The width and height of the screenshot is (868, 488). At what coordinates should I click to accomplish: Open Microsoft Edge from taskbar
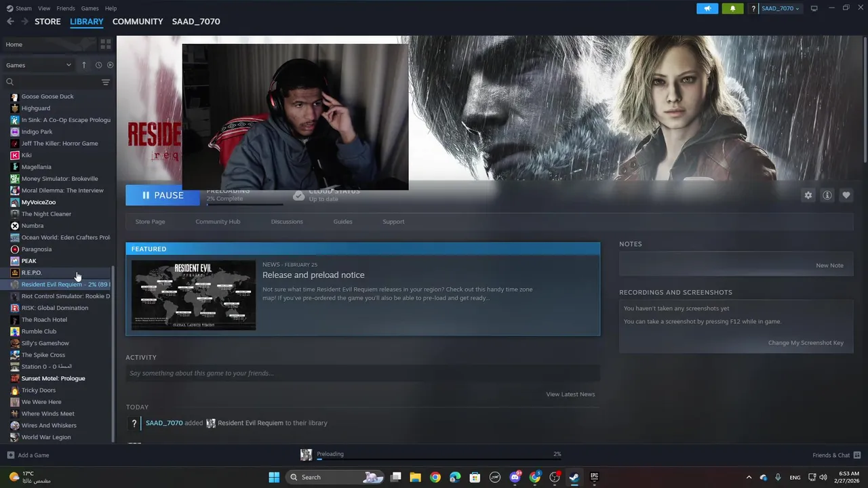(x=455, y=477)
